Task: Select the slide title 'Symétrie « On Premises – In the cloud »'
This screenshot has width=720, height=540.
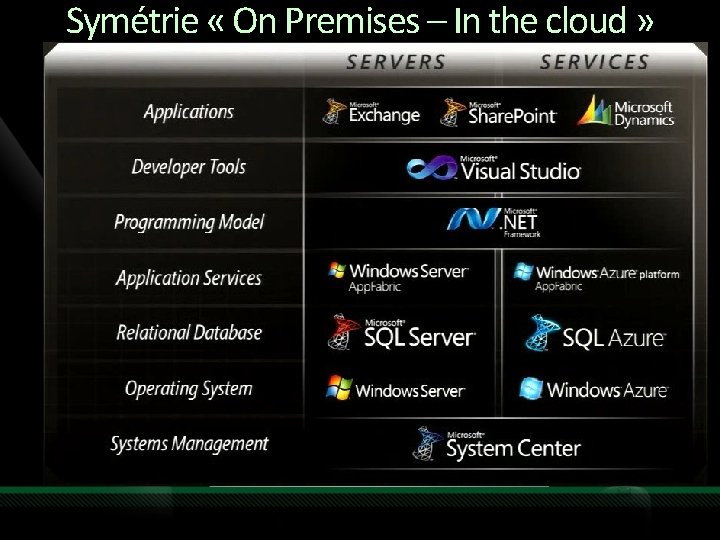Action: [360, 20]
